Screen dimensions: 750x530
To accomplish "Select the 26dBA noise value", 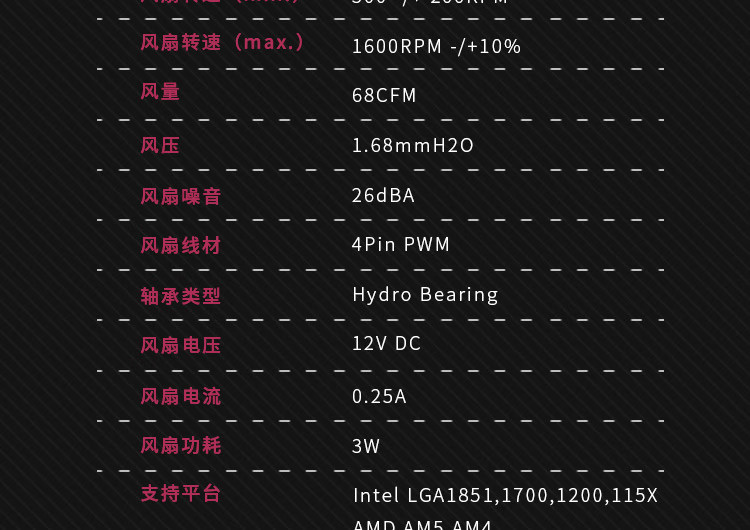I will click(x=383, y=195).
